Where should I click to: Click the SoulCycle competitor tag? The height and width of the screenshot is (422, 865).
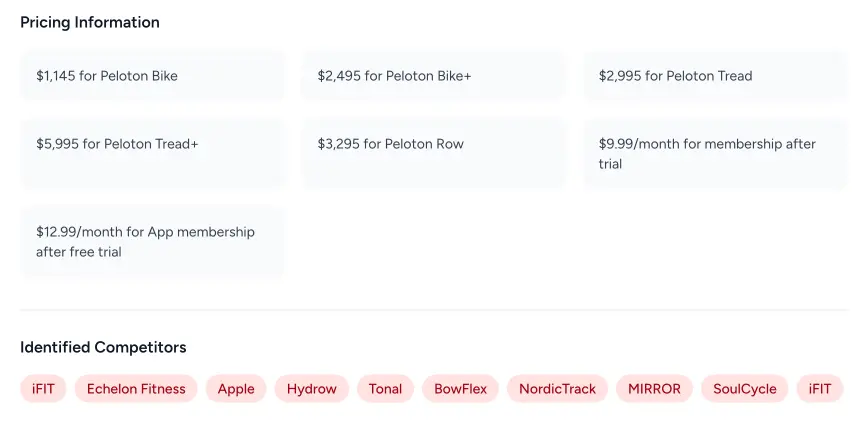744,389
